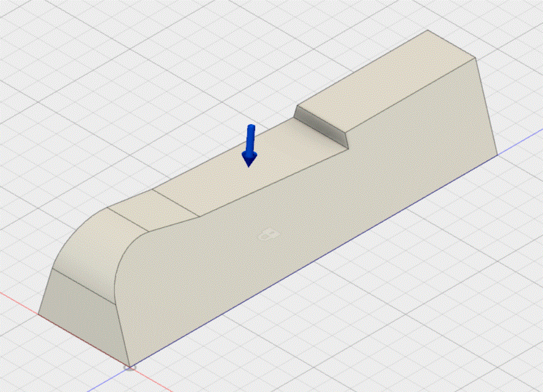The width and height of the screenshot is (543, 392).
Task: Select the origin point at model corner
Action: click(130, 366)
